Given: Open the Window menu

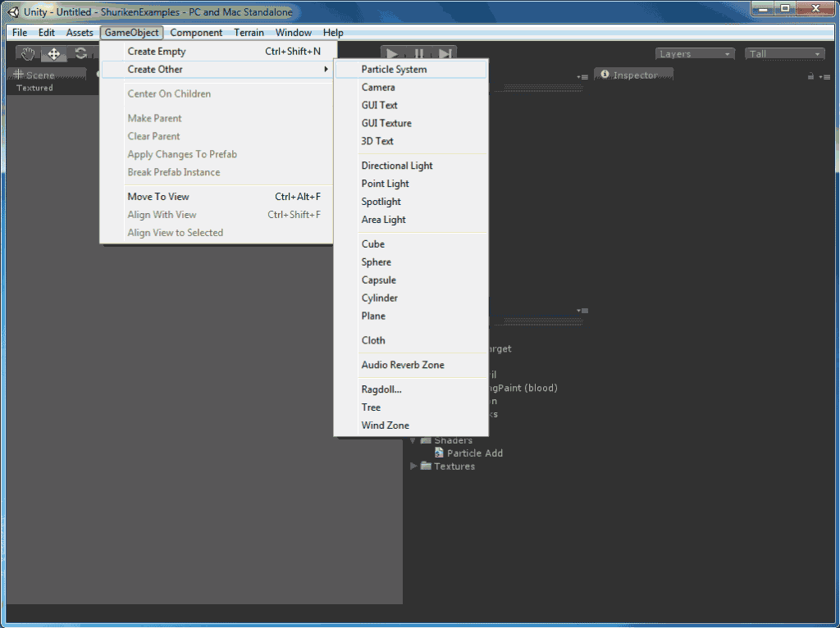Looking at the screenshot, I should 294,33.
